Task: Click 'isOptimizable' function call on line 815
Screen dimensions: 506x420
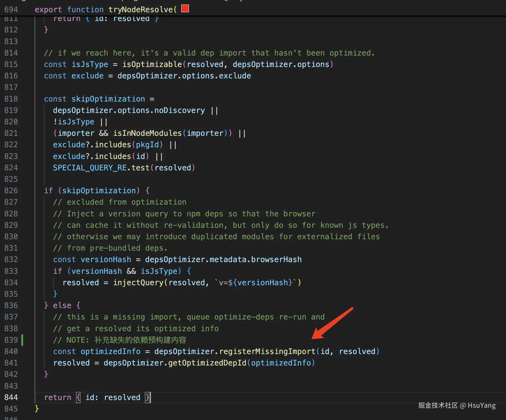Action: pos(152,64)
